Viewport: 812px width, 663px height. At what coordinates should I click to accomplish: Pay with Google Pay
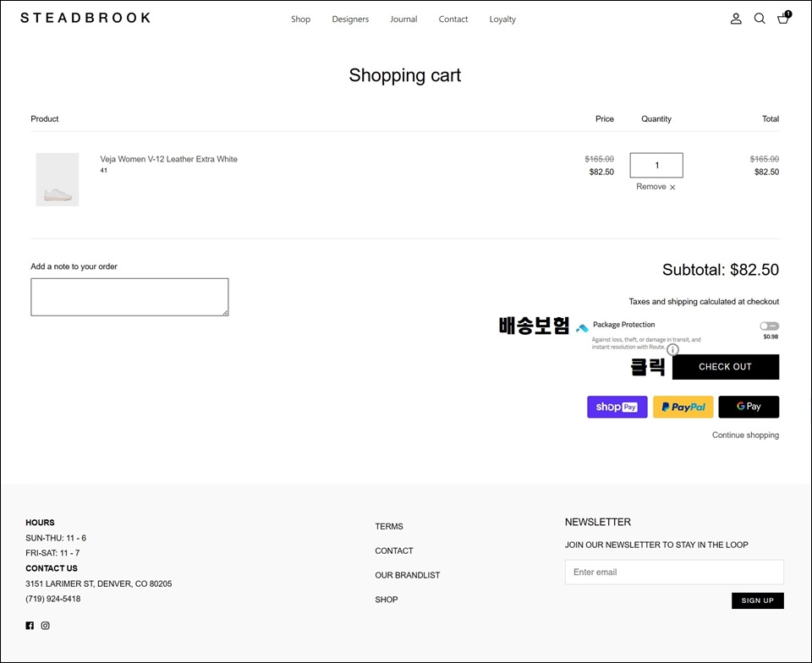click(749, 407)
